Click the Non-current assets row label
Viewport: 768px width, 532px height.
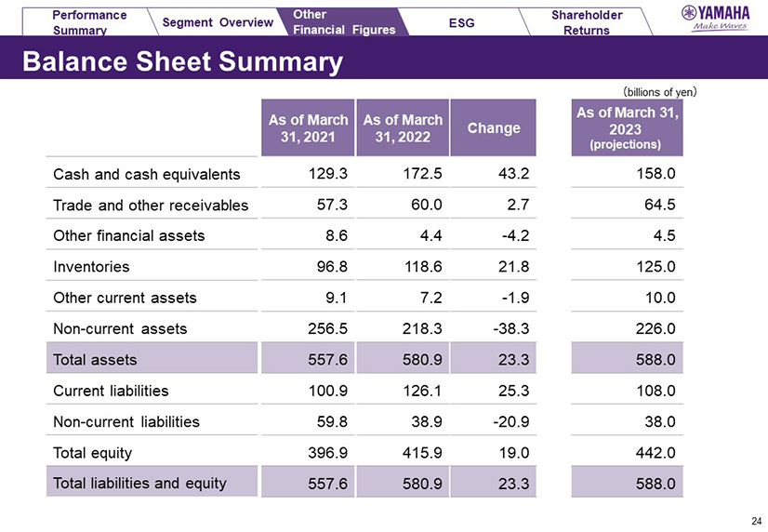tap(121, 327)
